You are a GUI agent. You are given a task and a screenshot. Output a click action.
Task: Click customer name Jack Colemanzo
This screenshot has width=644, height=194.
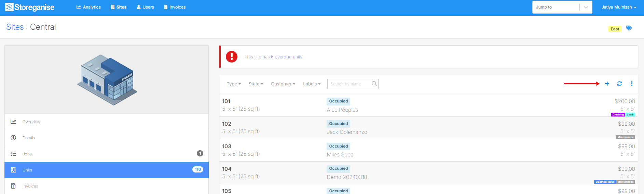tap(347, 132)
